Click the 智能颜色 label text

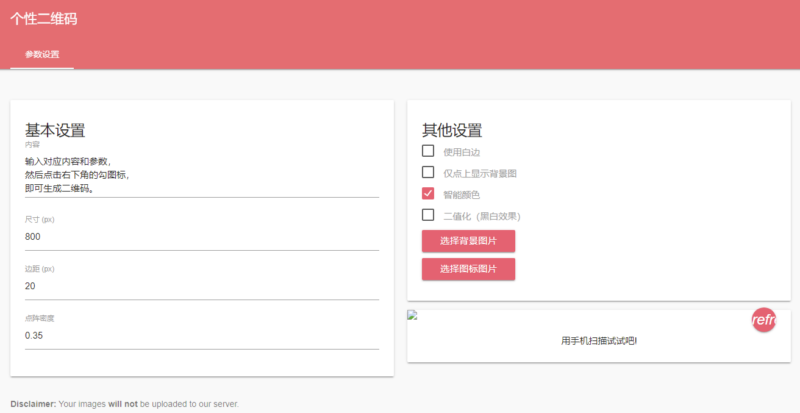tap(461, 195)
